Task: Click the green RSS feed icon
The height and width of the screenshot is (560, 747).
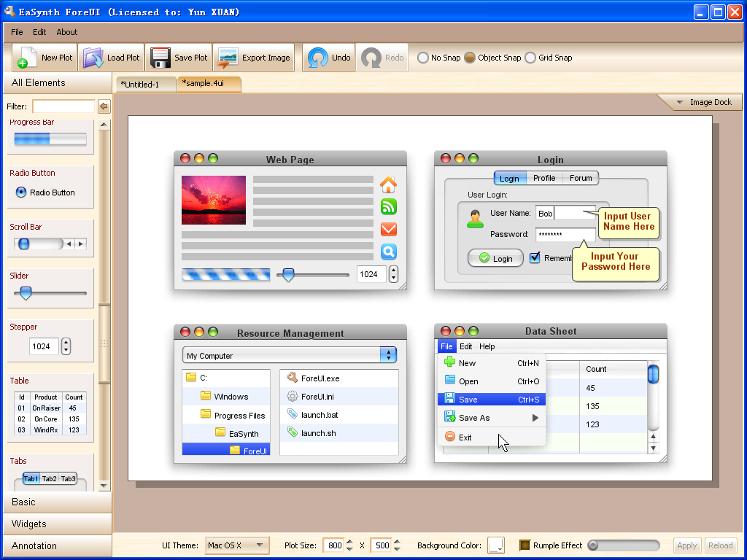Action: click(389, 206)
